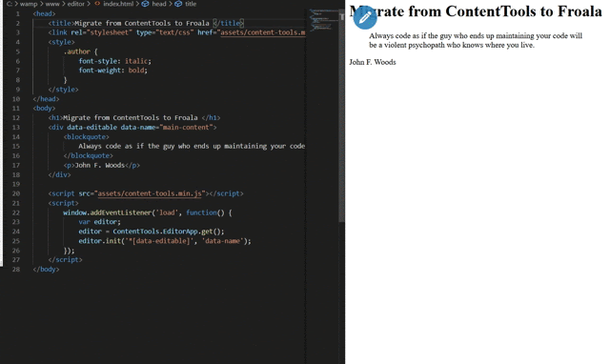Open the www breadcrumb segment
This screenshot has width=610, height=364.
[x=52, y=4]
